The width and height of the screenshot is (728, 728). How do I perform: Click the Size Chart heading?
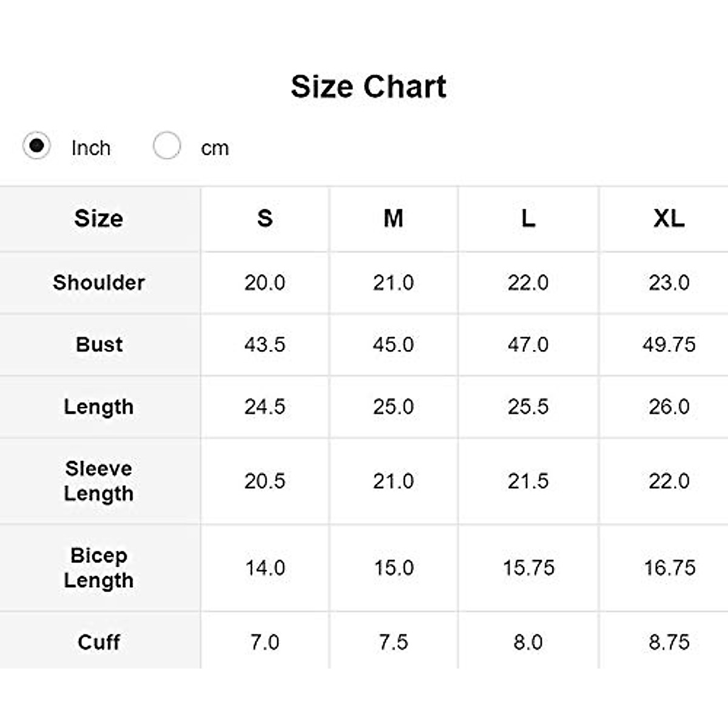coord(368,86)
